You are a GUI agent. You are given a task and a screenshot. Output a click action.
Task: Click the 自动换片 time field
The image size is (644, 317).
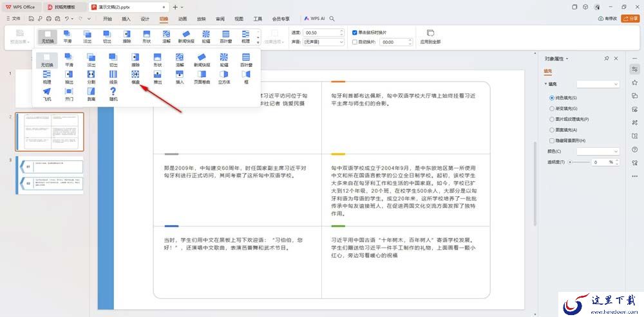tap(396, 42)
